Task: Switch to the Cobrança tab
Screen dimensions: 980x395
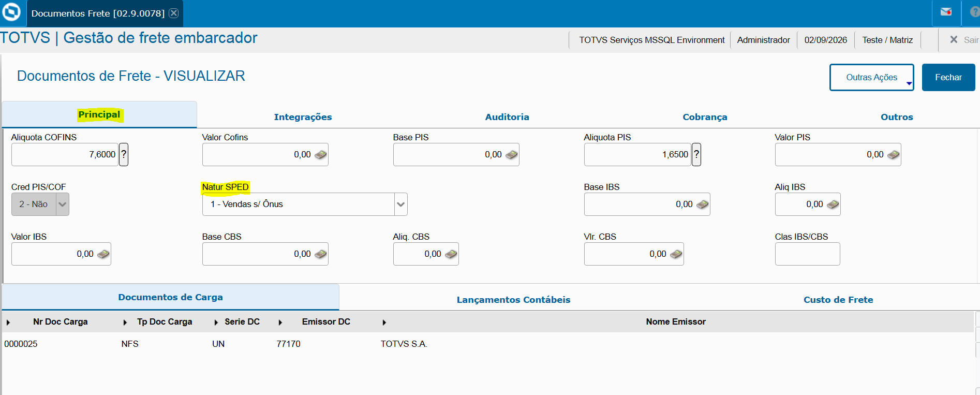Action: point(705,117)
